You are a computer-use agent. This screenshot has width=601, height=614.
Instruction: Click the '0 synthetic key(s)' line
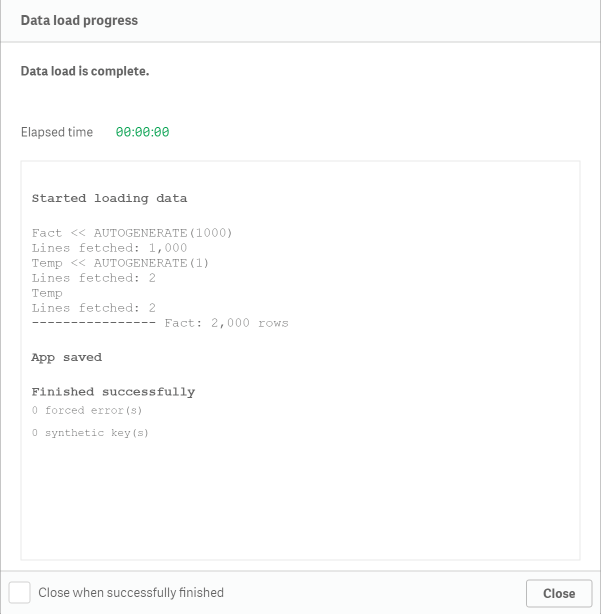click(90, 433)
